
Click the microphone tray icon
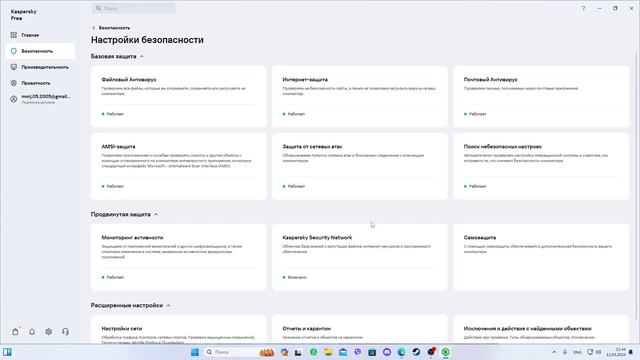click(x=565, y=352)
